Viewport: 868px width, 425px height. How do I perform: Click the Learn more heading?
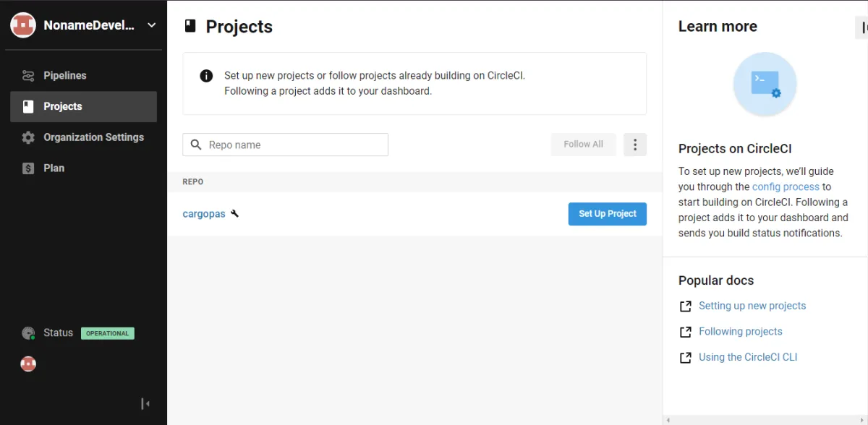(718, 27)
